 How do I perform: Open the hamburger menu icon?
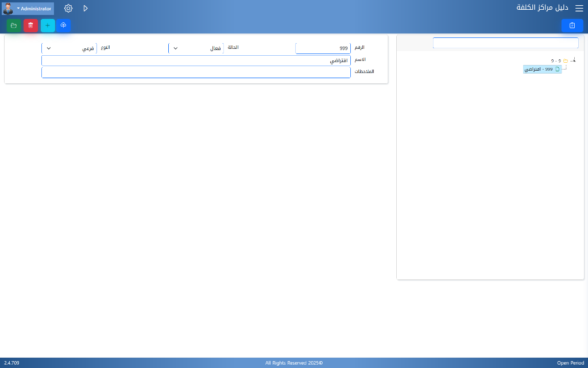(x=579, y=9)
